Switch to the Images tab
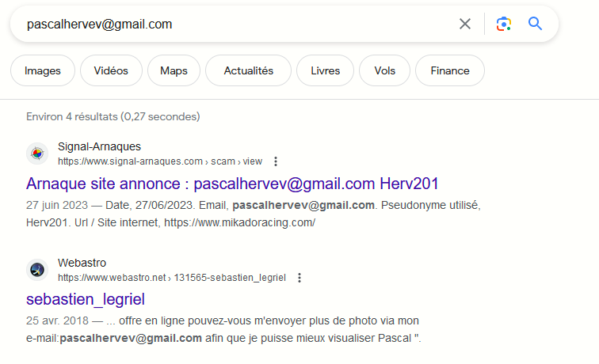The height and width of the screenshot is (364, 599). (43, 70)
